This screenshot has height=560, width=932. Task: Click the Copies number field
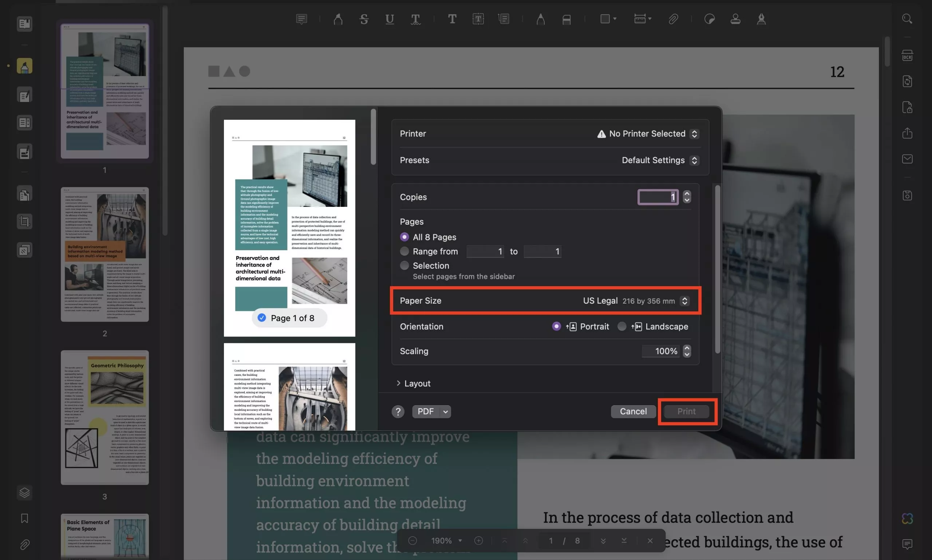pyautogui.click(x=657, y=197)
